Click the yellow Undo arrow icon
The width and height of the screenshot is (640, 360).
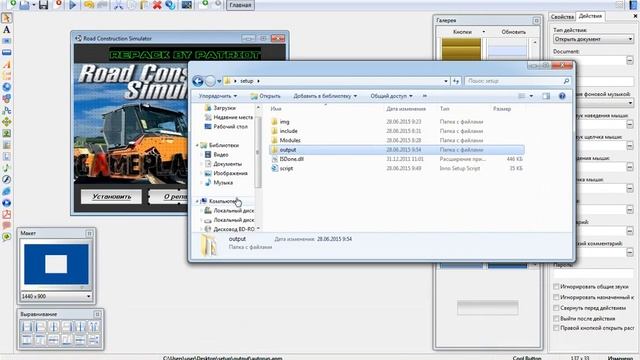click(x=89, y=5)
